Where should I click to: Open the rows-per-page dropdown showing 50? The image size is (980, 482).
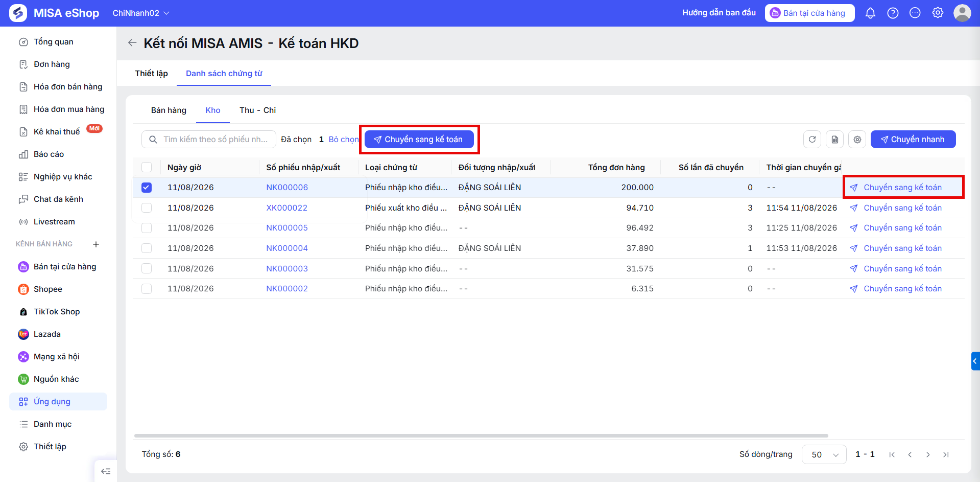[824, 454]
